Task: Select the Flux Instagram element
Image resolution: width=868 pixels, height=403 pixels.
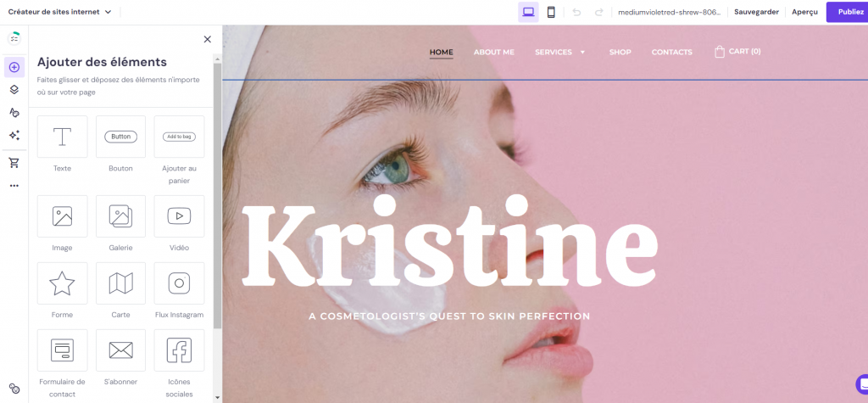Action: 179,283
